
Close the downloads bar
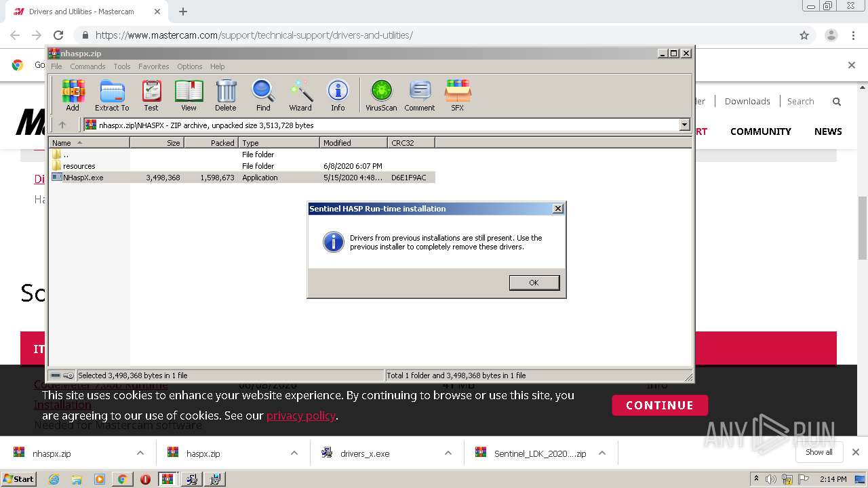pyautogui.click(x=855, y=452)
